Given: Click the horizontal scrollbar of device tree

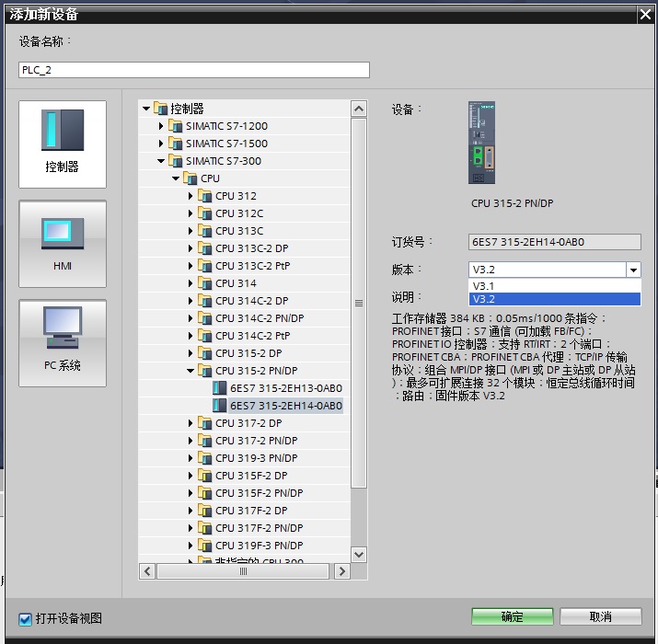Looking at the screenshot, I should (x=244, y=571).
